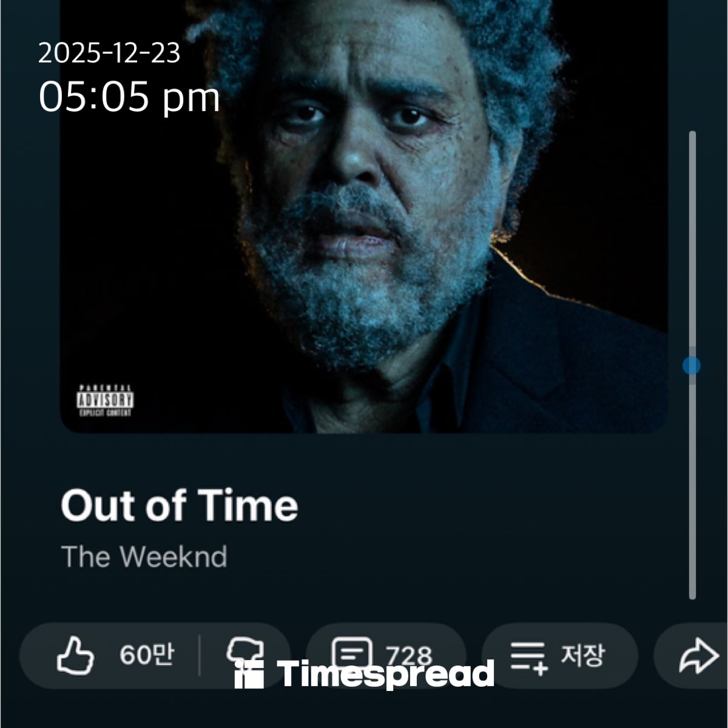The height and width of the screenshot is (728, 728).
Task: Click the upper part of vertical slider track
Action: (692, 243)
